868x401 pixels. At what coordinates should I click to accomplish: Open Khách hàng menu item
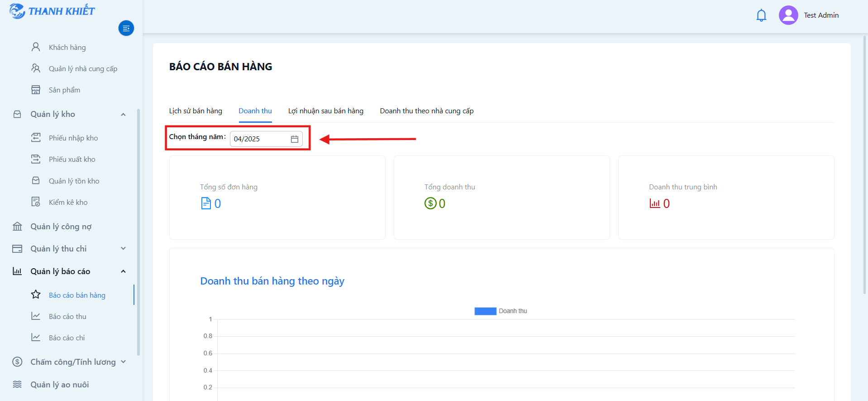tap(67, 47)
